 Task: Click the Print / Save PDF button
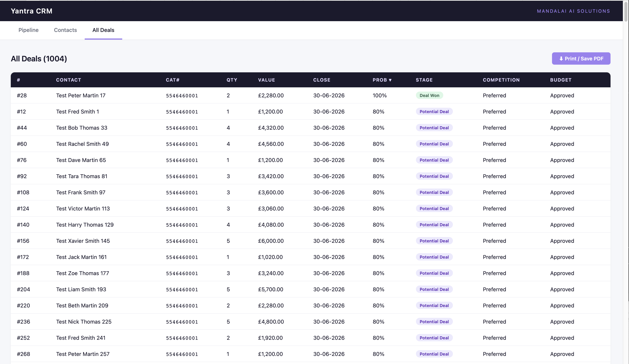coord(581,58)
